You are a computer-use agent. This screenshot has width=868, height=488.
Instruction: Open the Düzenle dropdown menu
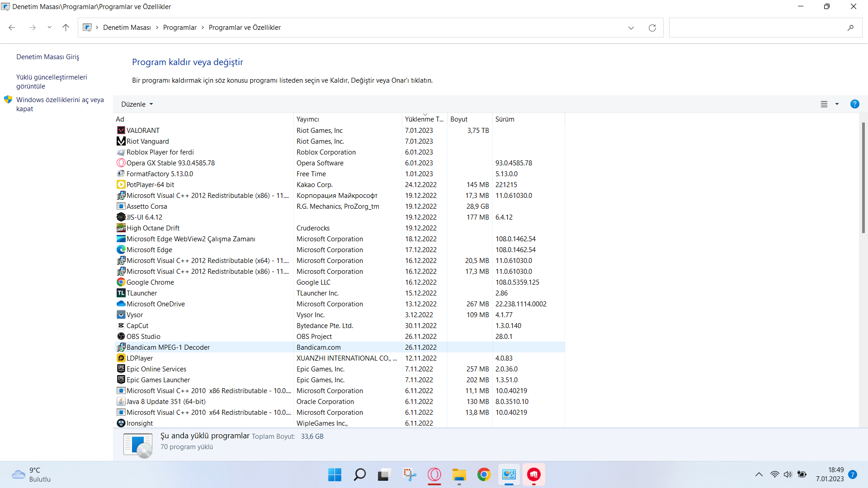pyautogui.click(x=137, y=104)
